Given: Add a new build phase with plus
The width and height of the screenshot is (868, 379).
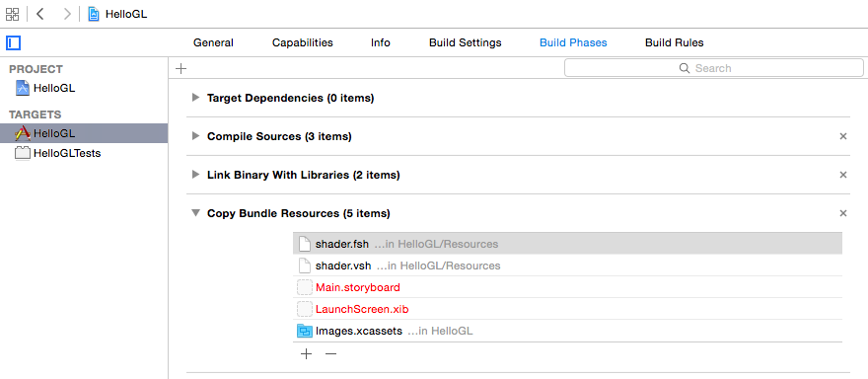Looking at the screenshot, I should tap(181, 69).
